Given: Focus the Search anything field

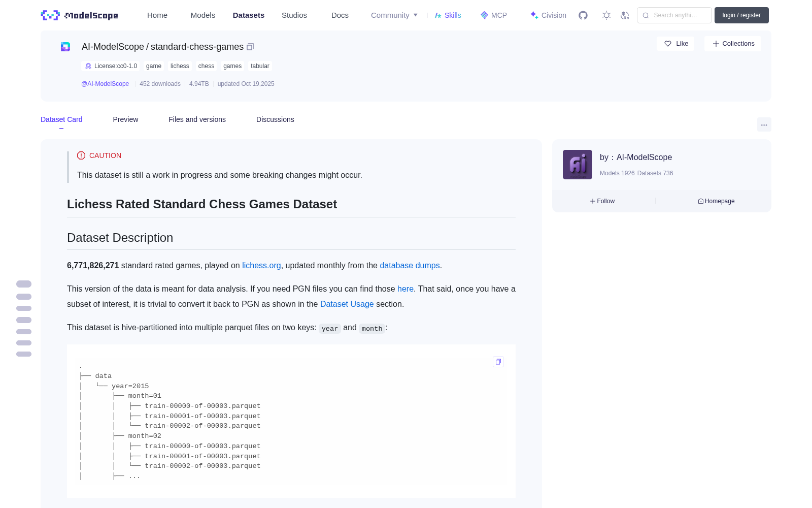Looking at the screenshot, I should tap(674, 15).
